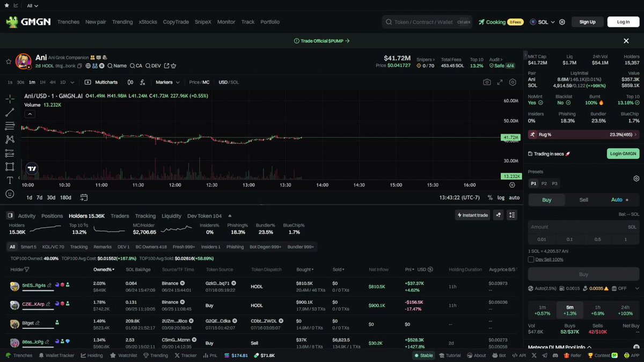Image resolution: width=644 pixels, height=362 pixels.
Task: Switch to the Liquidity tab
Action: 172,216
